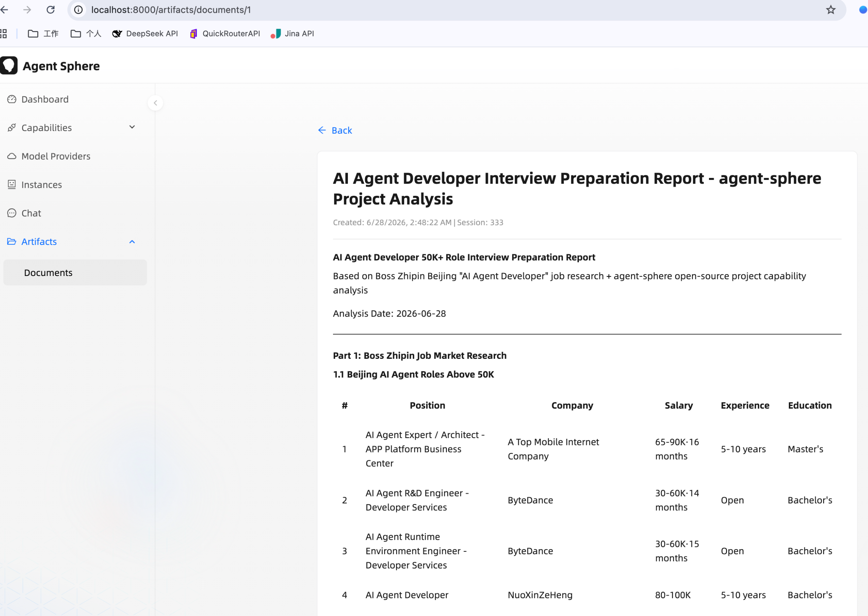
Task: Open the QuickRouterAPI bookmark
Action: 225,34
